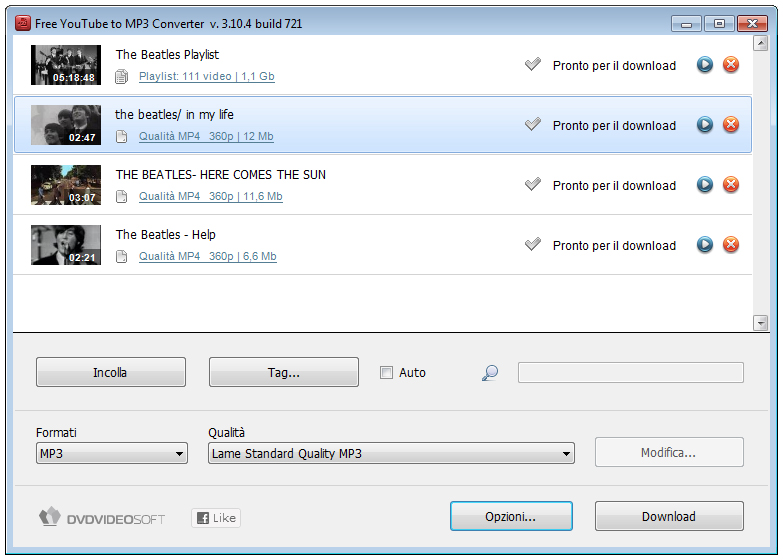This screenshot has height=560, width=783.
Task: Open the Formati MP3 dropdown
Action: (111, 454)
